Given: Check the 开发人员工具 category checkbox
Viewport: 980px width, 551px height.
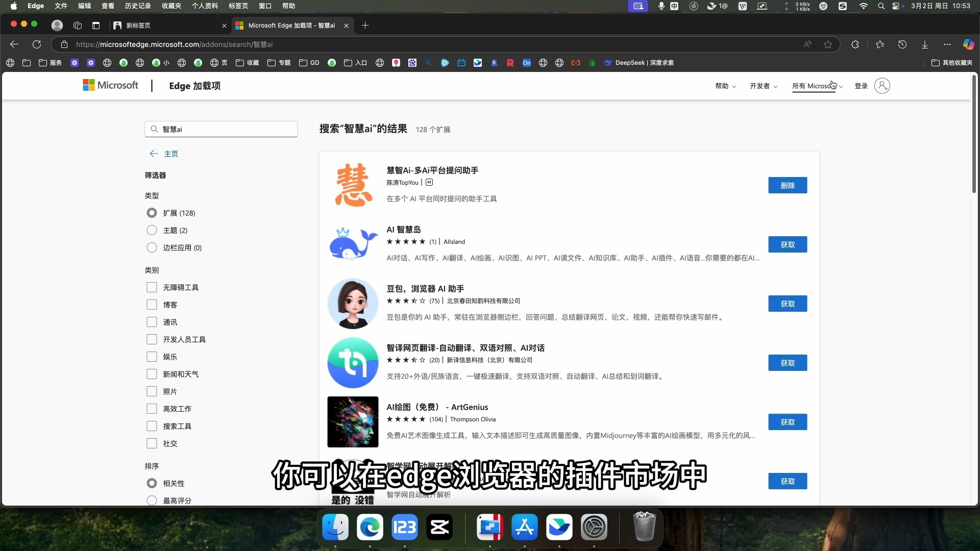Looking at the screenshot, I should pyautogui.click(x=152, y=339).
